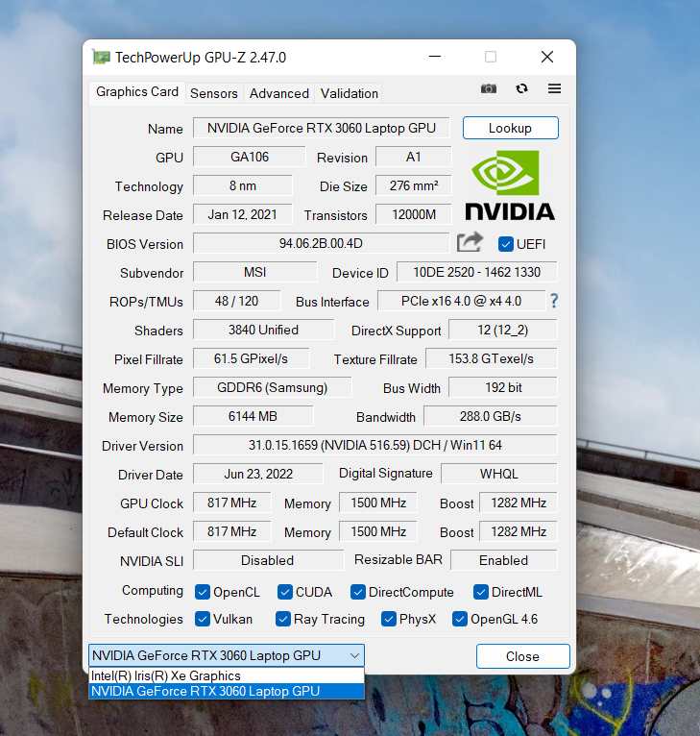This screenshot has width=700, height=736.
Task: Take a screenshot with the camera icon
Action: 489,88
